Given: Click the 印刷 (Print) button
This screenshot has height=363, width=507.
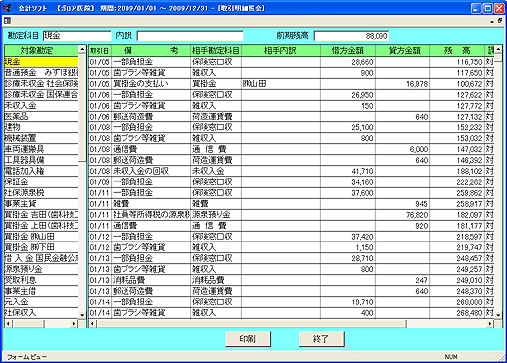Looking at the screenshot, I should pyautogui.click(x=248, y=339).
